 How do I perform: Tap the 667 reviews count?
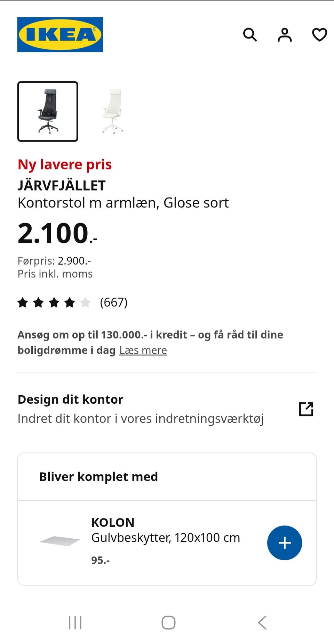coord(114,302)
